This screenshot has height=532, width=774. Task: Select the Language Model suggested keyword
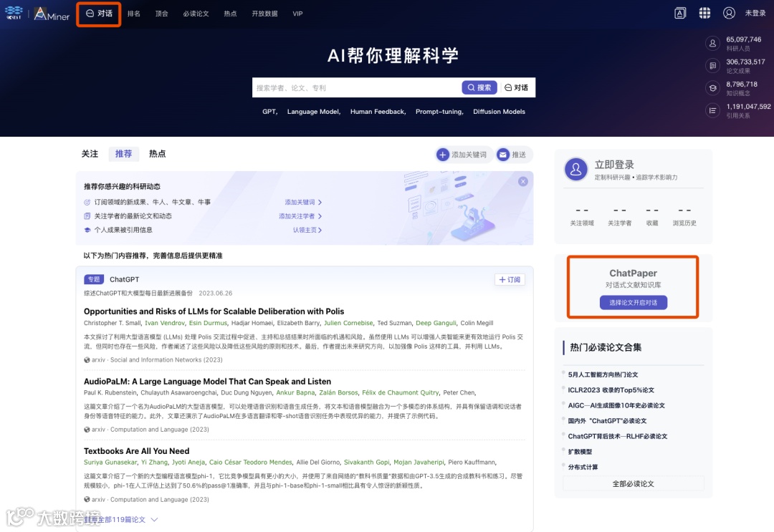click(x=313, y=112)
